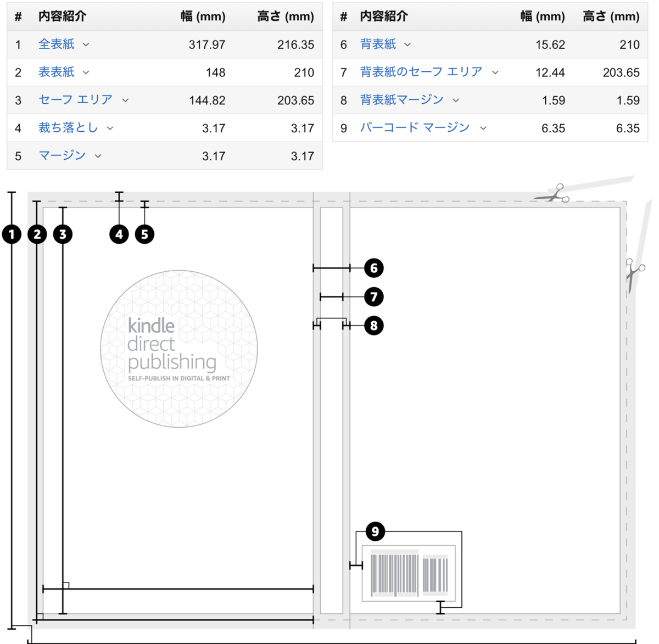Click the Kindle Direct Publishing circular logo
The height and width of the screenshot is (644, 659).
(179, 349)
